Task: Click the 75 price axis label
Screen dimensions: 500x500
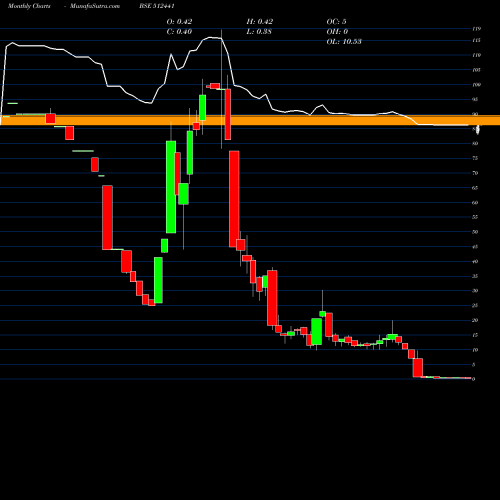Action: [x=475, y=158]
